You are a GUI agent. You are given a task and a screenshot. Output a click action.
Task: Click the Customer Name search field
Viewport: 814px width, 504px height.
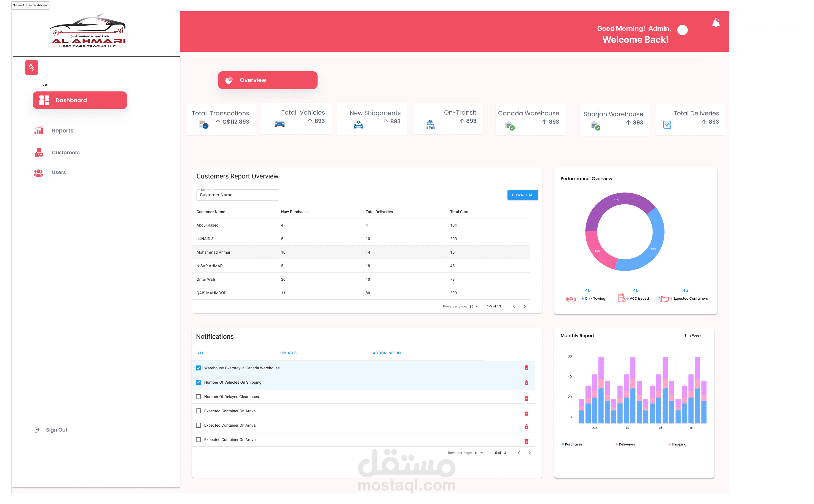click(x=238, y=195)
